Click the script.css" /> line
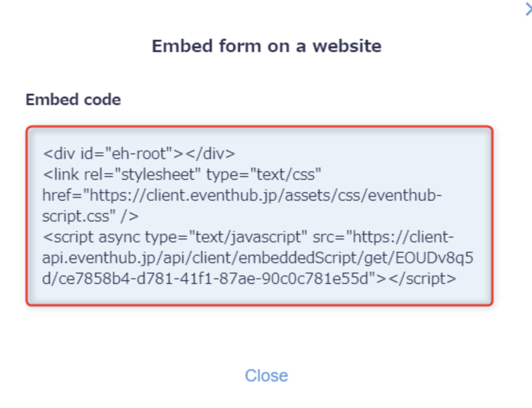The width and height of the screenshot is (532, 408). [90, 216]
